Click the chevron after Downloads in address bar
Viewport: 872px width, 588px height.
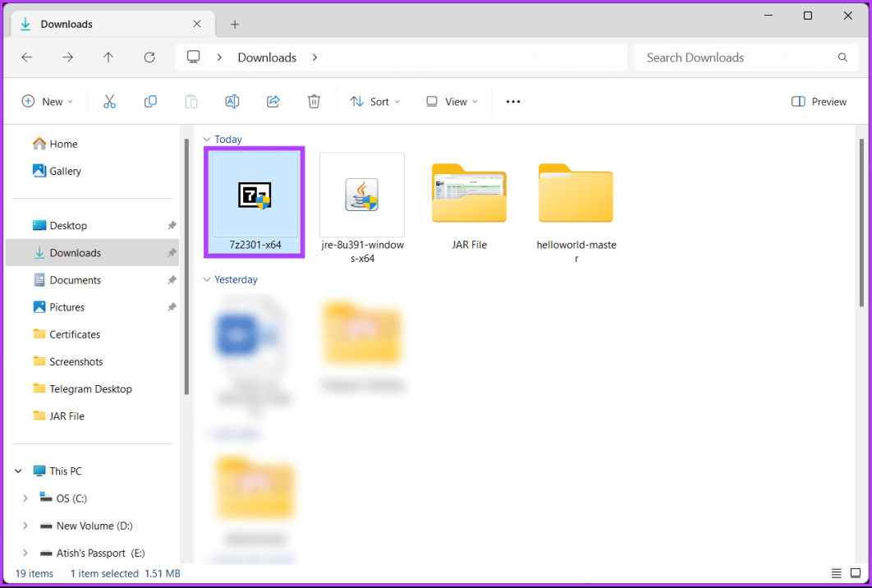[x=314, y=57]
